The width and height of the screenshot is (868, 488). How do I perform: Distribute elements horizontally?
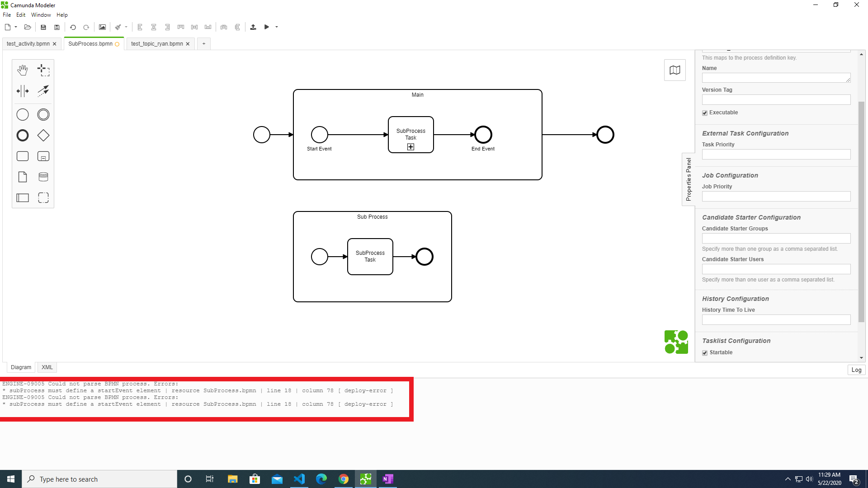point(224,27)
